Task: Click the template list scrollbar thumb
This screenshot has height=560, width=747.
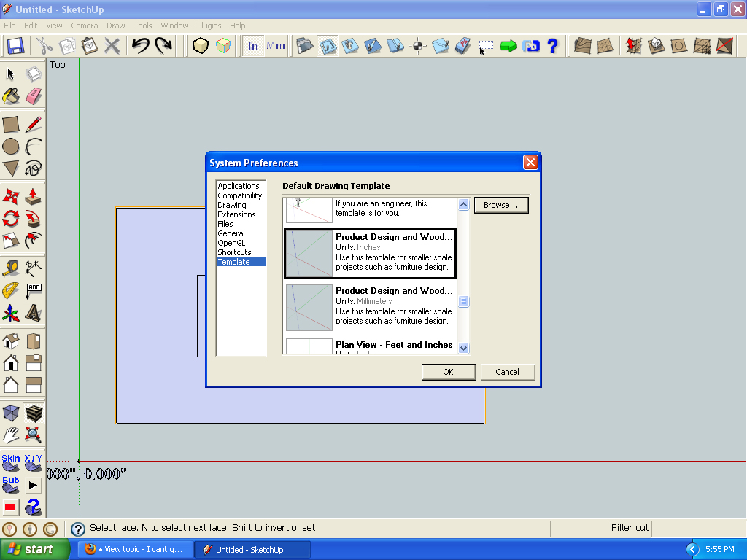Action: [x=463, y=301]
